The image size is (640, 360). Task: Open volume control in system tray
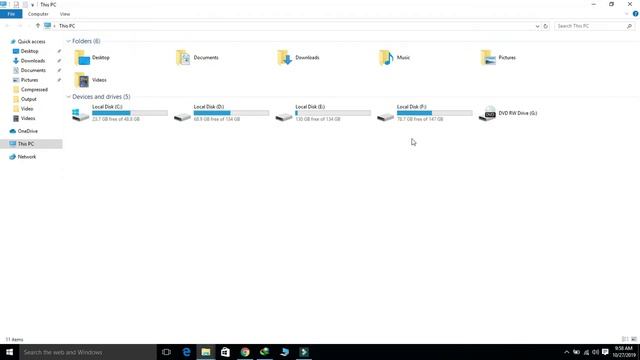click(x=596, y=352)
